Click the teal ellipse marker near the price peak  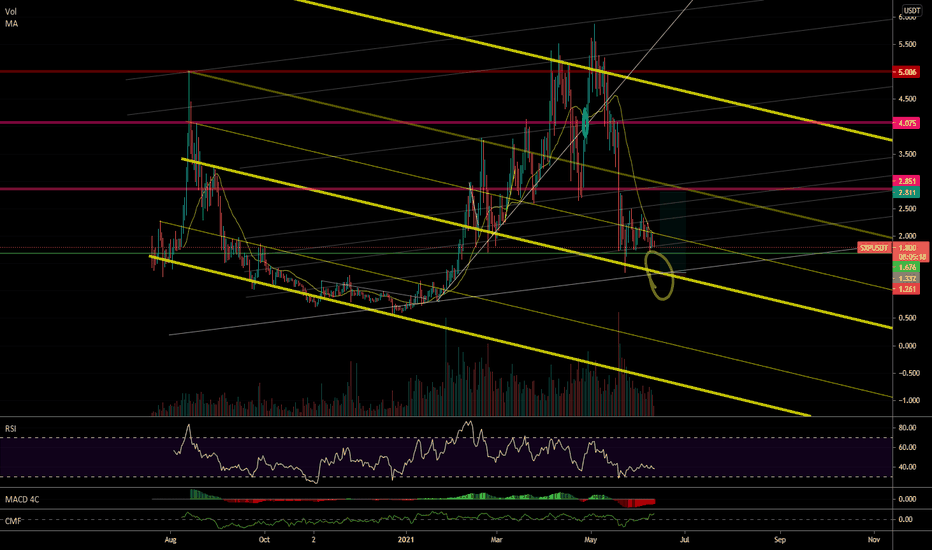tap(585, 123)
